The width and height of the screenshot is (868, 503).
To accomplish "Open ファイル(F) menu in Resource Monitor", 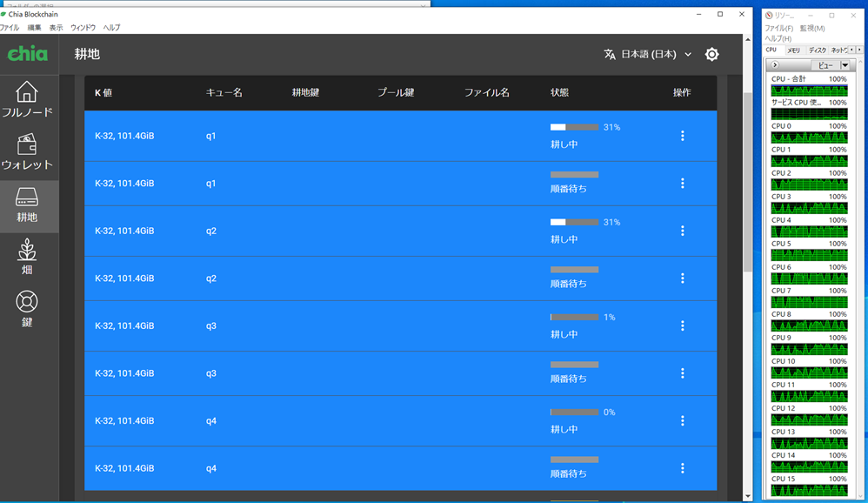I will [779, 28].
